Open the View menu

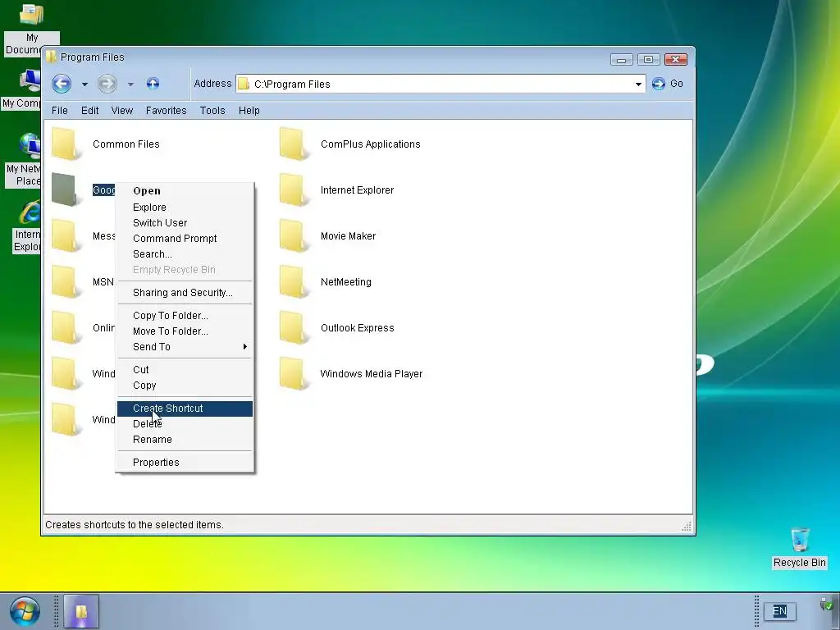[121, 111]
